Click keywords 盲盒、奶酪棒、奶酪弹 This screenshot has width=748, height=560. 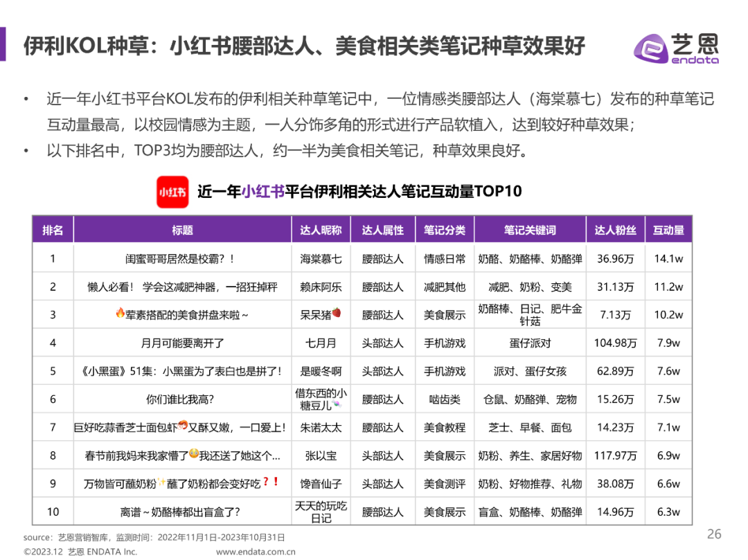point(530,512)
